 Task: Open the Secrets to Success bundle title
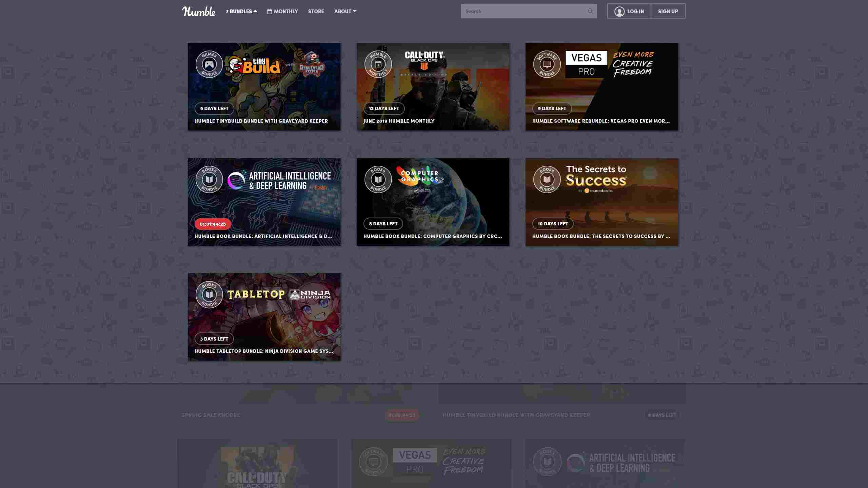[601, 236]
